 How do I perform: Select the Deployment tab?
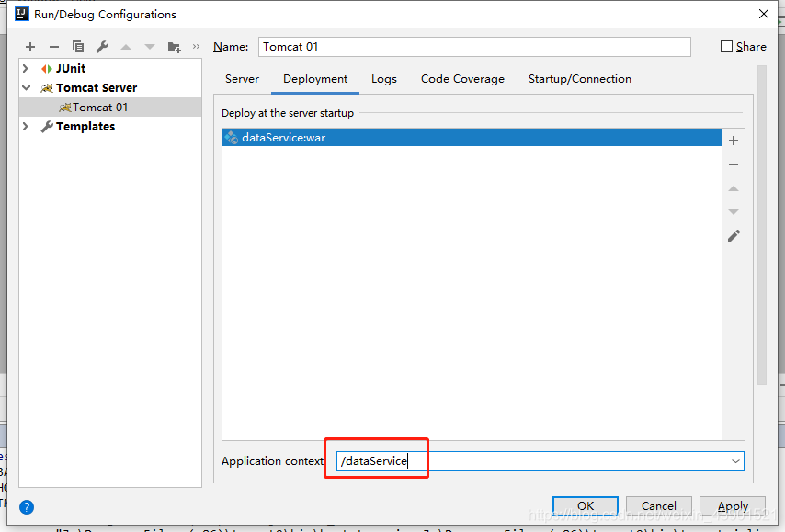click(x=315, y=79)
